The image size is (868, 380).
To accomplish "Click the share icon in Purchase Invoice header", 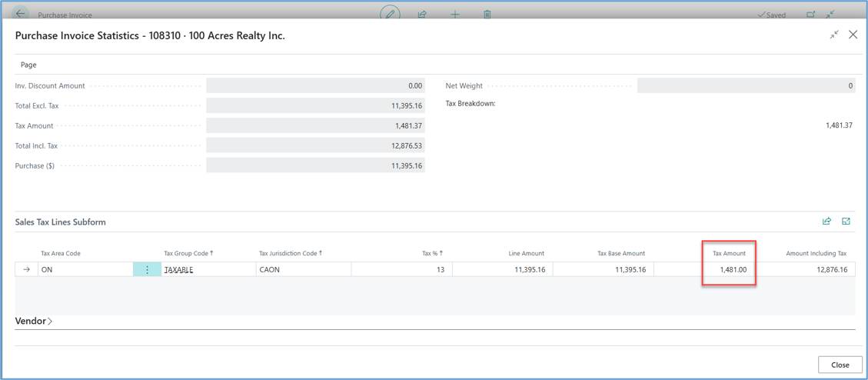I will [422, 15].
